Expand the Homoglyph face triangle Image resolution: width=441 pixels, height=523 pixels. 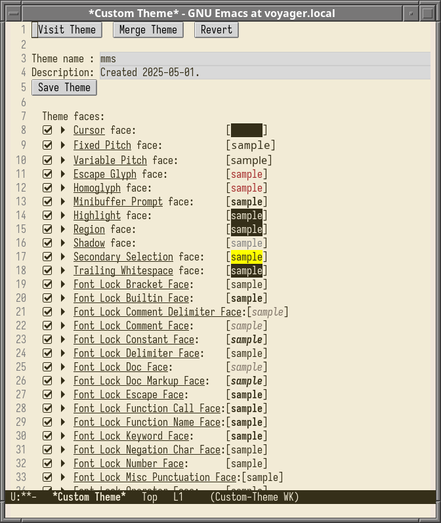point(63,188)
